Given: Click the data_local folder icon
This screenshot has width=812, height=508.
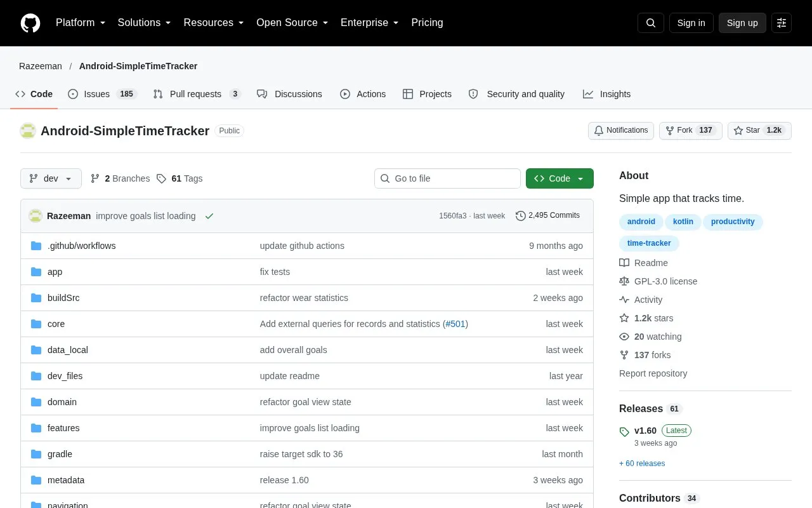Looking at the screenshot, I should (36, 350).
